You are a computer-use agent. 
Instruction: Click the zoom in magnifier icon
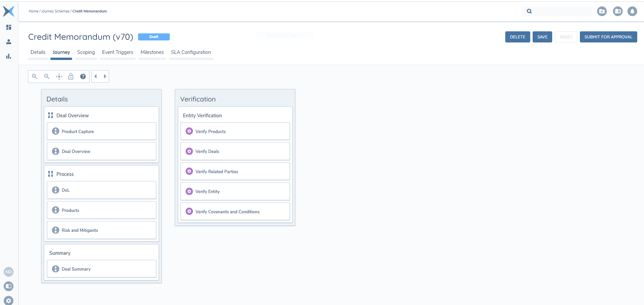[x=34, y=77]
